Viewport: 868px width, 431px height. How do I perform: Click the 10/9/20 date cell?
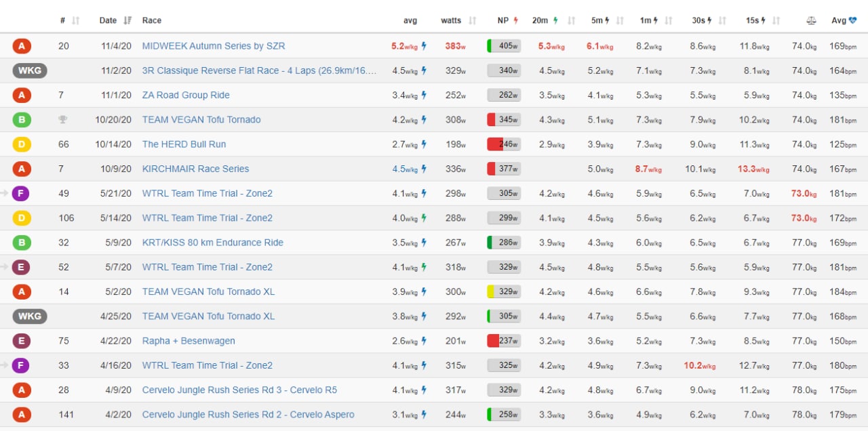(116, 169)
